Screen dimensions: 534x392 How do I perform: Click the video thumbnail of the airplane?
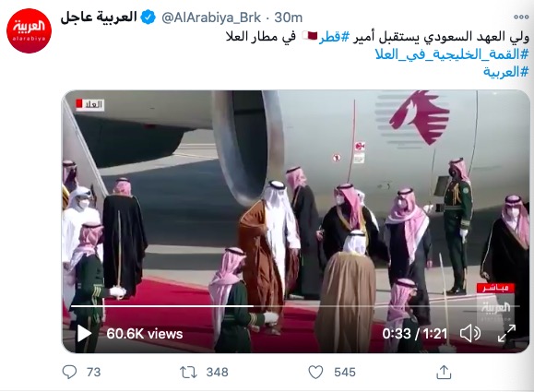pos(296,221)
